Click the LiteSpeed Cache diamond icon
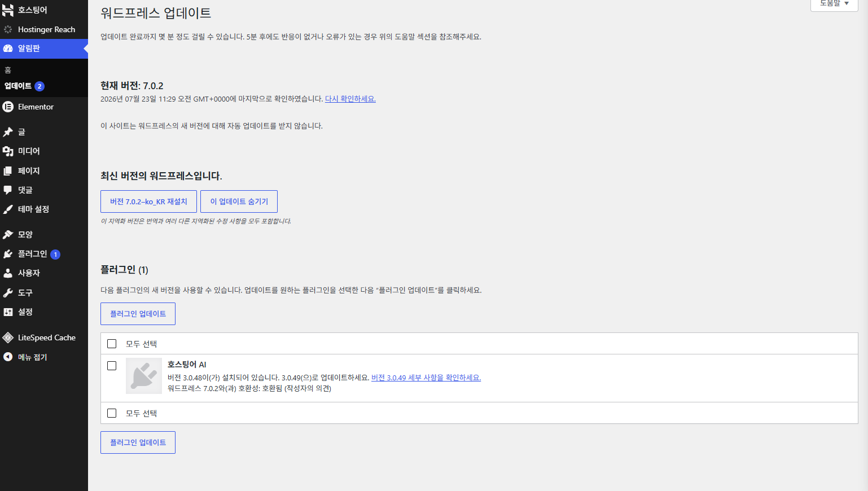 pyautogui.click(x=8, y=337)
